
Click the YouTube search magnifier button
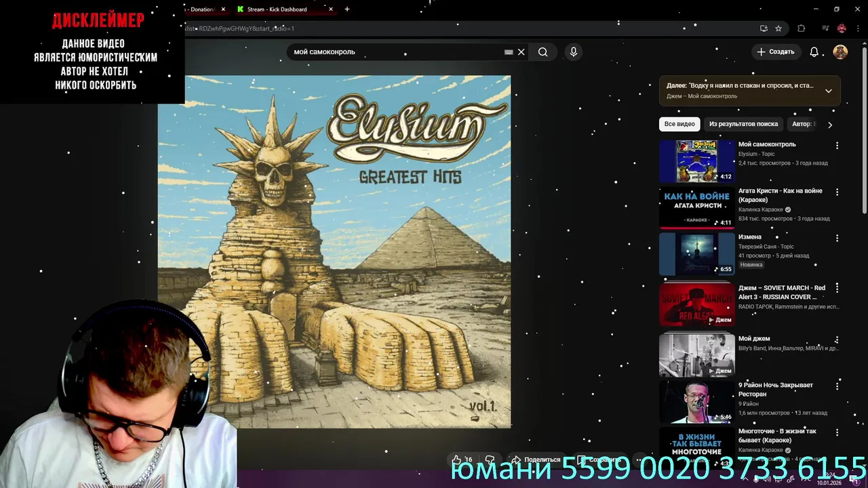tap(542, 52)
